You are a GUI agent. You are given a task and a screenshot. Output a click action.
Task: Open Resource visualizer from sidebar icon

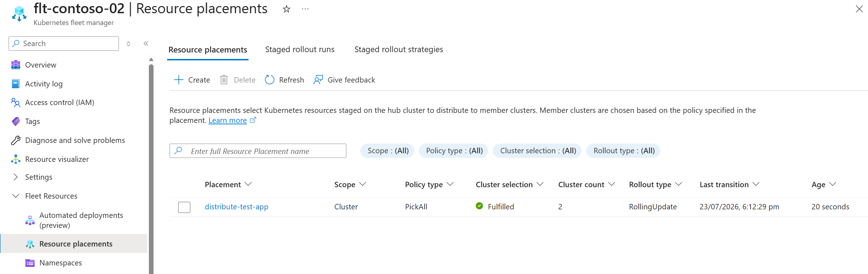(x=16, y=159)
